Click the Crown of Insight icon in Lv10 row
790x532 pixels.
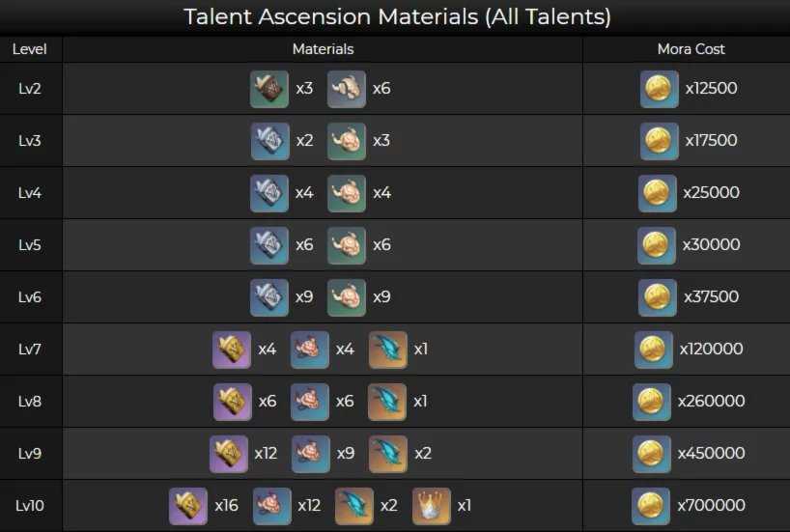[x=432, y=506]
